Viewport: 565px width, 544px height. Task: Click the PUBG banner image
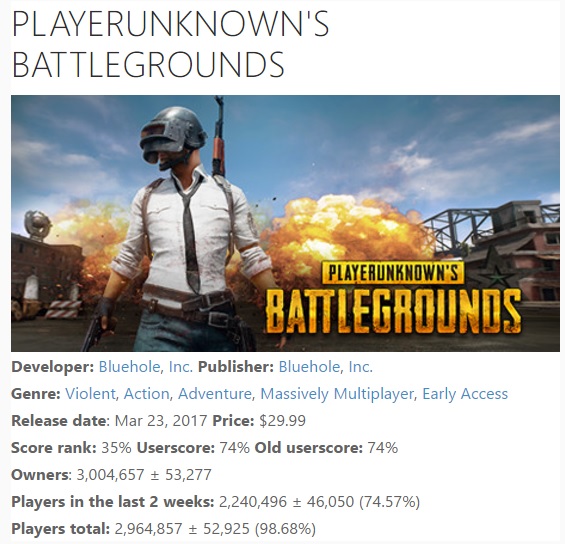click(285, 223)
